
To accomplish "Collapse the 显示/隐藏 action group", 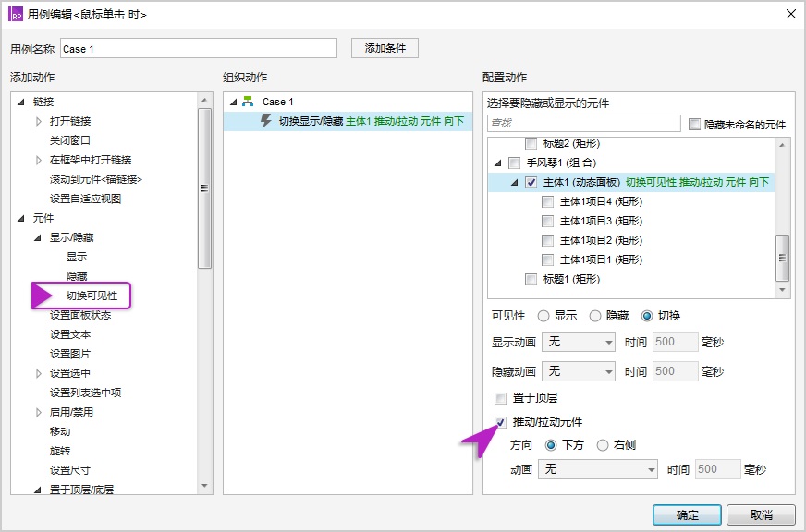I will [38, 237].
